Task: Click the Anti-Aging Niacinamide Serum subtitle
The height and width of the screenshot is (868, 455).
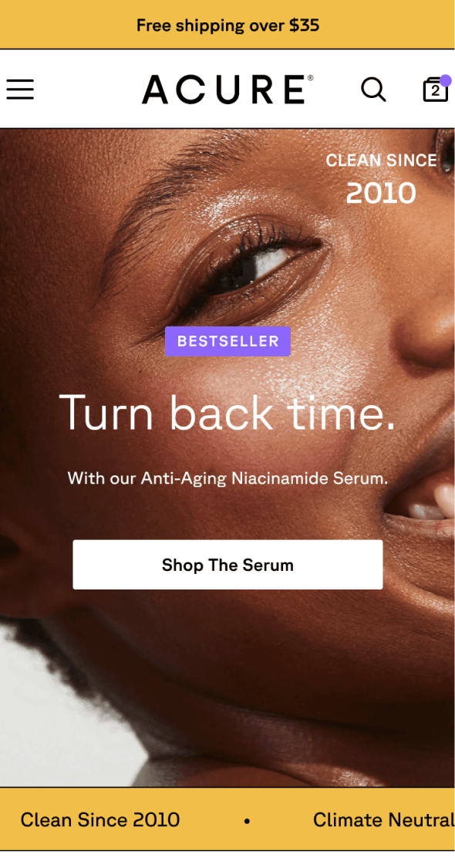Action: tap(228, 478)
